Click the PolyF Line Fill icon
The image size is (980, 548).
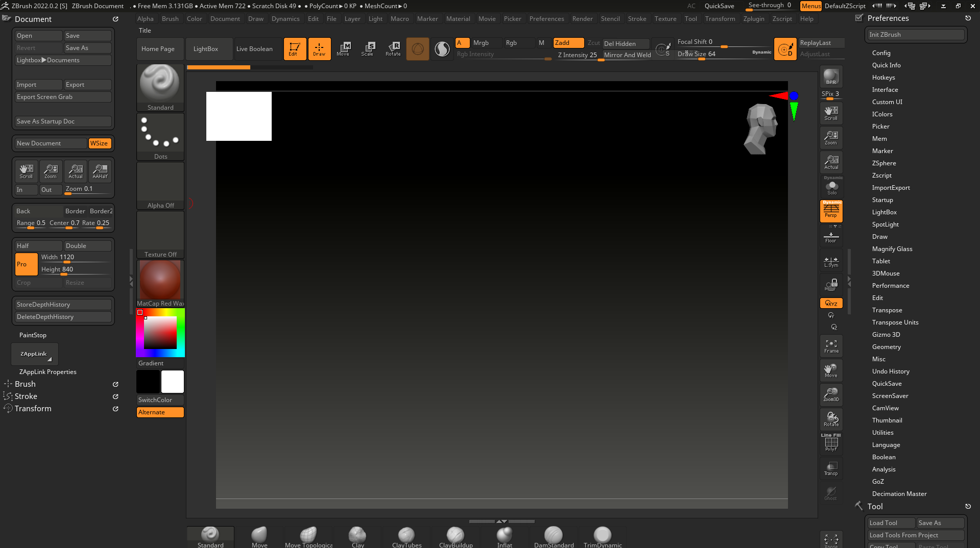click(x=831, y=443)
